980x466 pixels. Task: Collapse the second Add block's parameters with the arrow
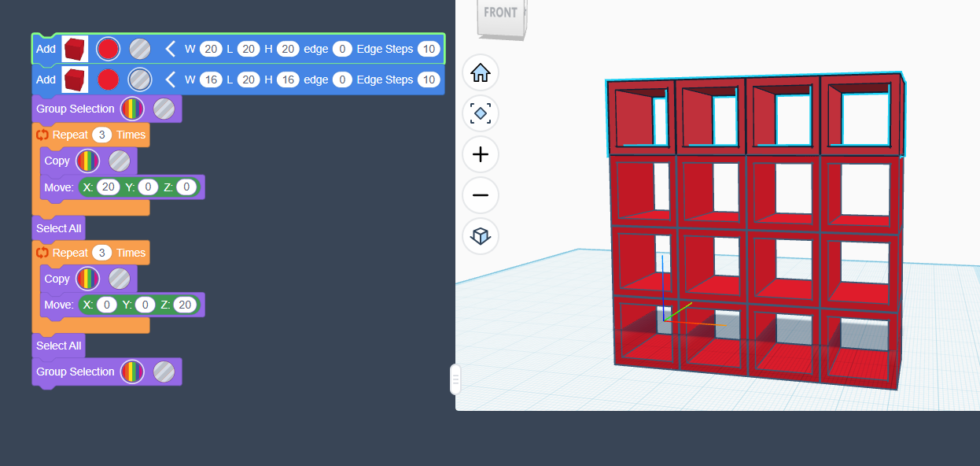click(170, 80)
